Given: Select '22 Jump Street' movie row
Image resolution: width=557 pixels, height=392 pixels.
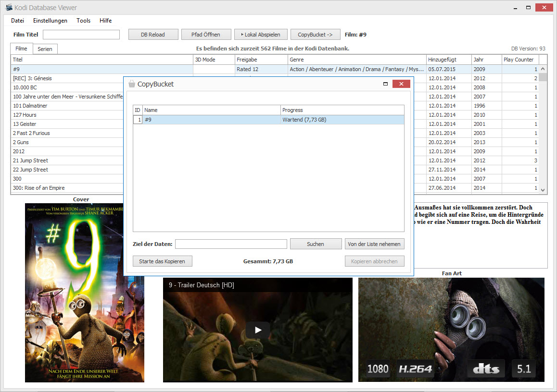Looking at the screenshot, I should coord(67,170).
